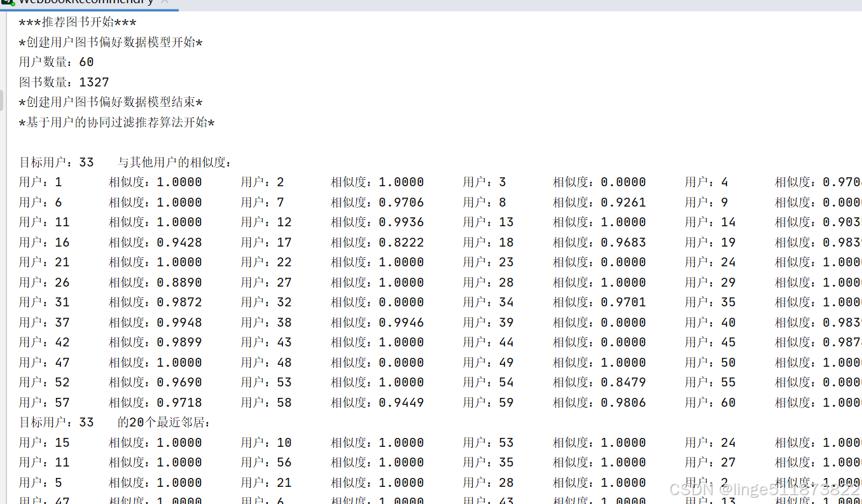Click the similarity value 0.9701

coord(623,303)
